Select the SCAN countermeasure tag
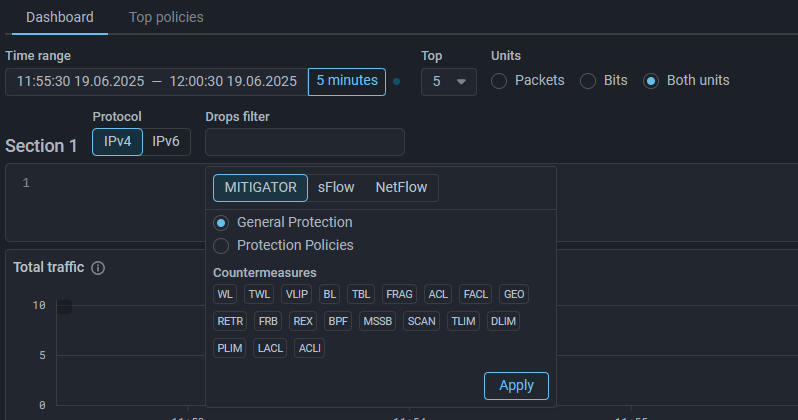This screenshot has width=798, height=420. (x=422, y=321)
